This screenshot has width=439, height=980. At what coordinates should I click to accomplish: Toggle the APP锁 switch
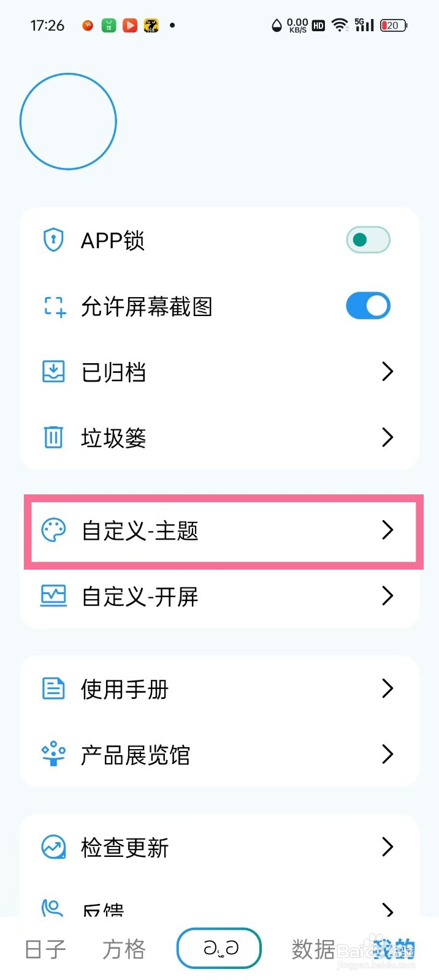click(368, 239)
